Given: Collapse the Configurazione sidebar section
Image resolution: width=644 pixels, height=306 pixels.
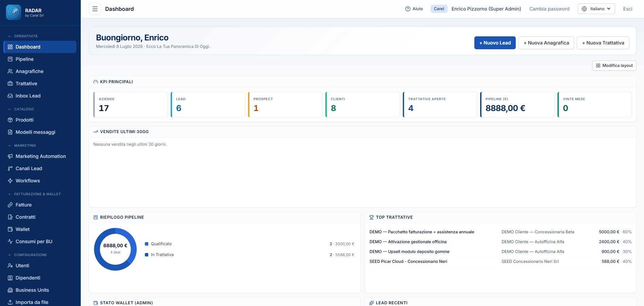Looking at the screenshot, I should tap(27, 255).
